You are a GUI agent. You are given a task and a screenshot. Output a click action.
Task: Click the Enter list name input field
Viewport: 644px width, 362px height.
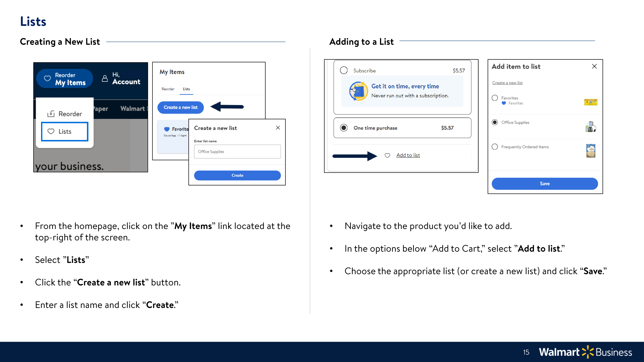point(237,152)
